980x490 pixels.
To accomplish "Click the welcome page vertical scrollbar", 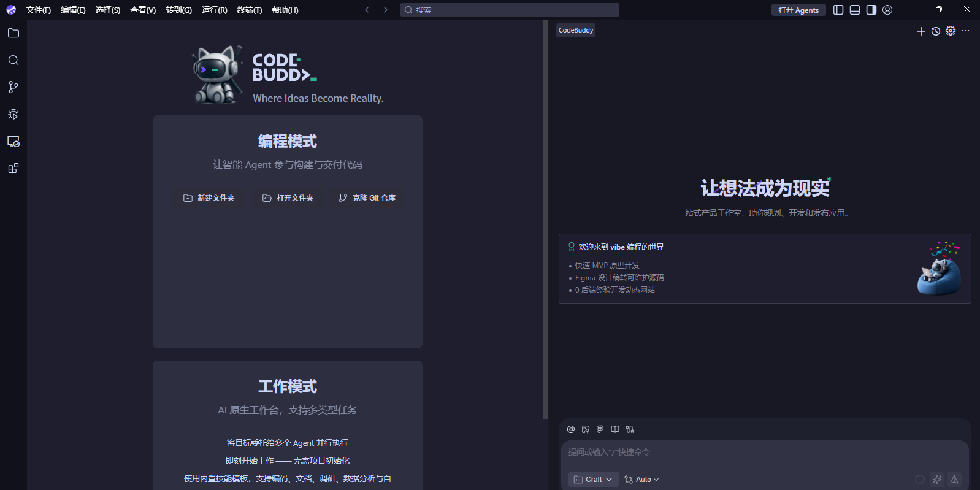I will click(x=545, y=220).
